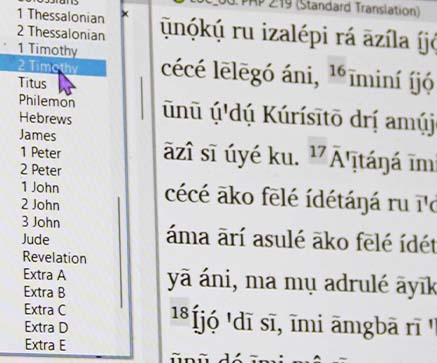Select Extra E book entry
Image resolution: width=437 pixels, height=363 pixels.
pos(45,344)
